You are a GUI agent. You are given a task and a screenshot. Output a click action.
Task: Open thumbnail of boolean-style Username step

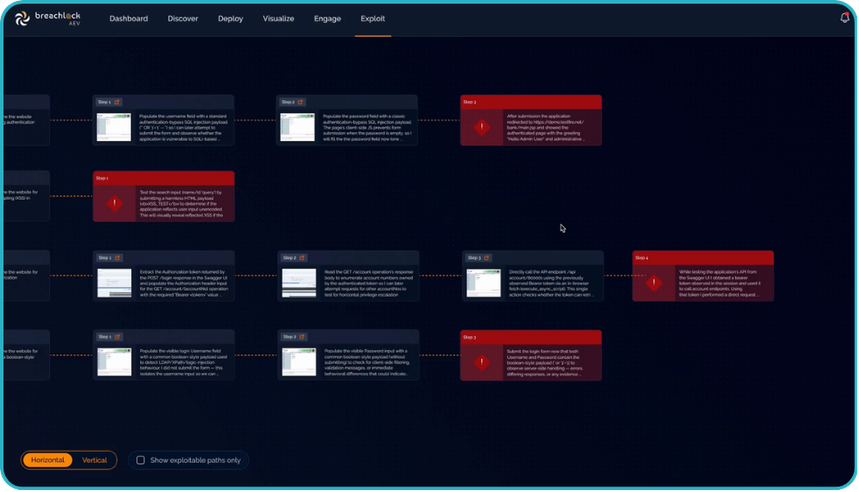point(114,362)
